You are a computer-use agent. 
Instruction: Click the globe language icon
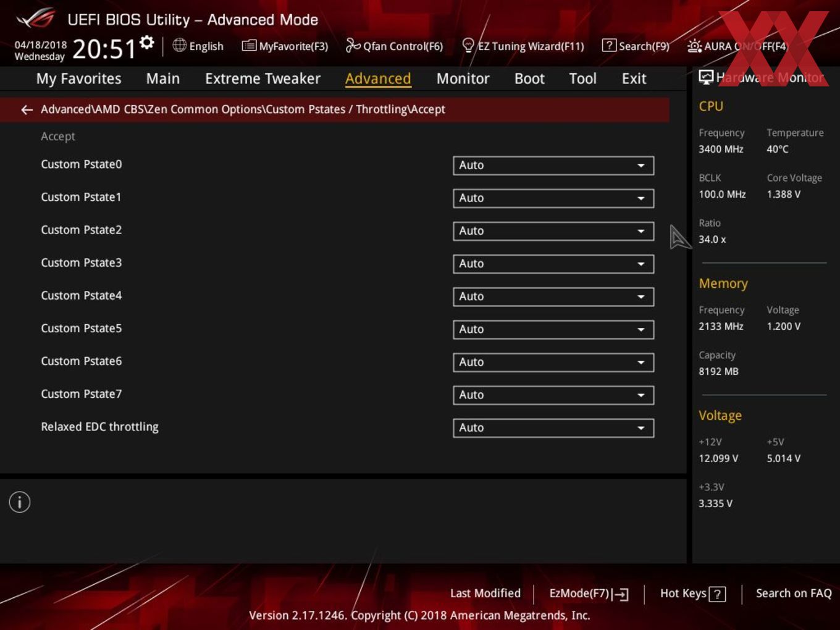pyautogui.click(x=179, y=45)
